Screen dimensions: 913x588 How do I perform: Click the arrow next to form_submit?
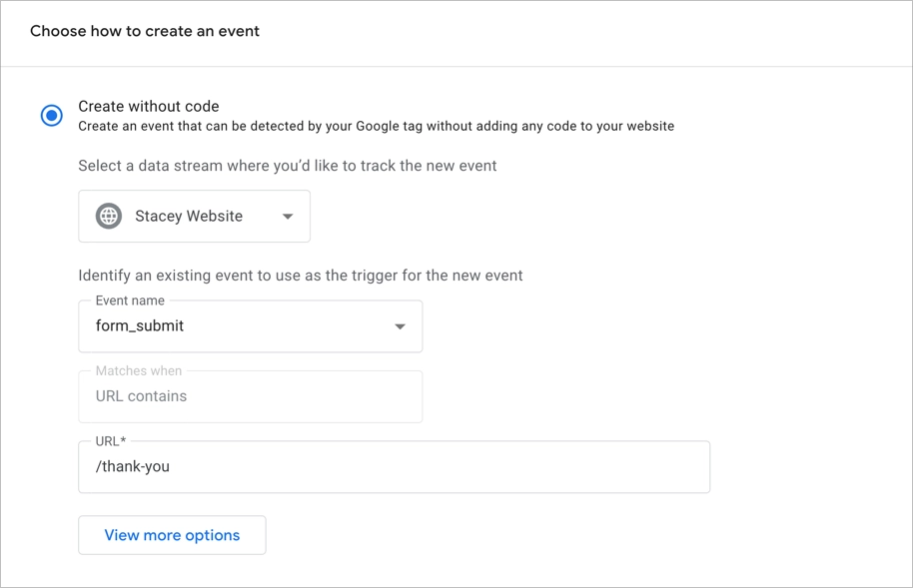pos(400,326)
